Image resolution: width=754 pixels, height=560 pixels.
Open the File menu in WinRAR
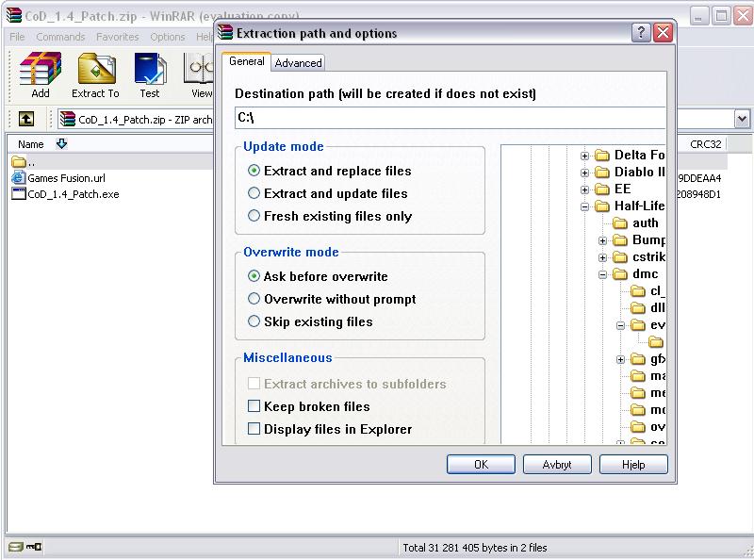coord(17,37)
